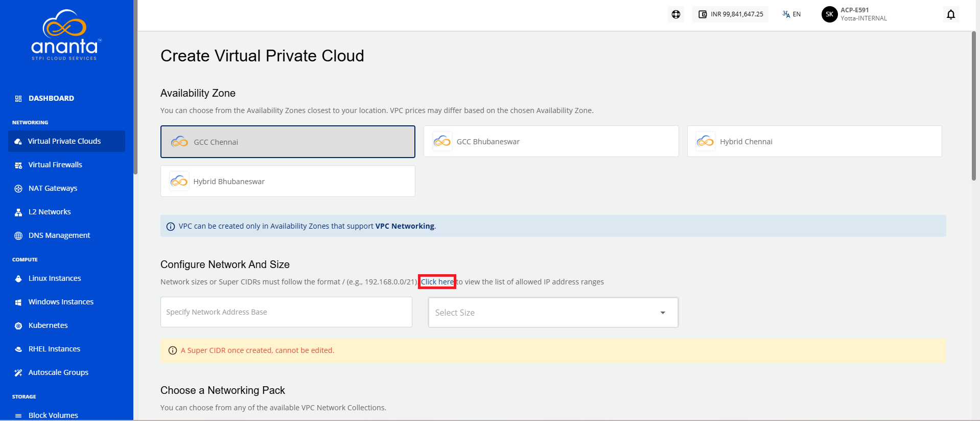
Task: Click the Windows Instances logo icon
Action: click(x=18, y=302)
